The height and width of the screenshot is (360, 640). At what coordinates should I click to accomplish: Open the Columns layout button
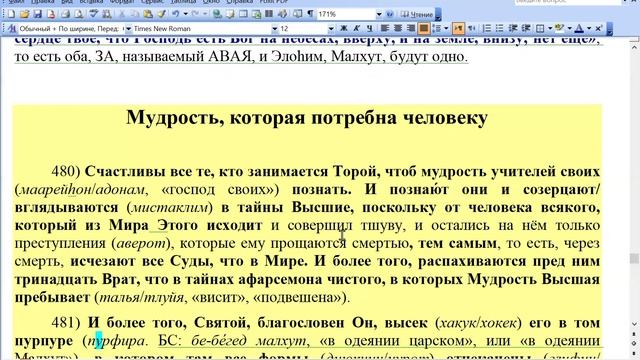[x=269, y=14]
